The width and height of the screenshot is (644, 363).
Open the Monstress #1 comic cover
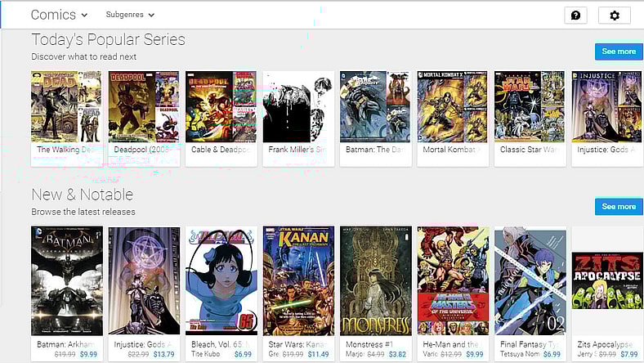tap(376, 280)
